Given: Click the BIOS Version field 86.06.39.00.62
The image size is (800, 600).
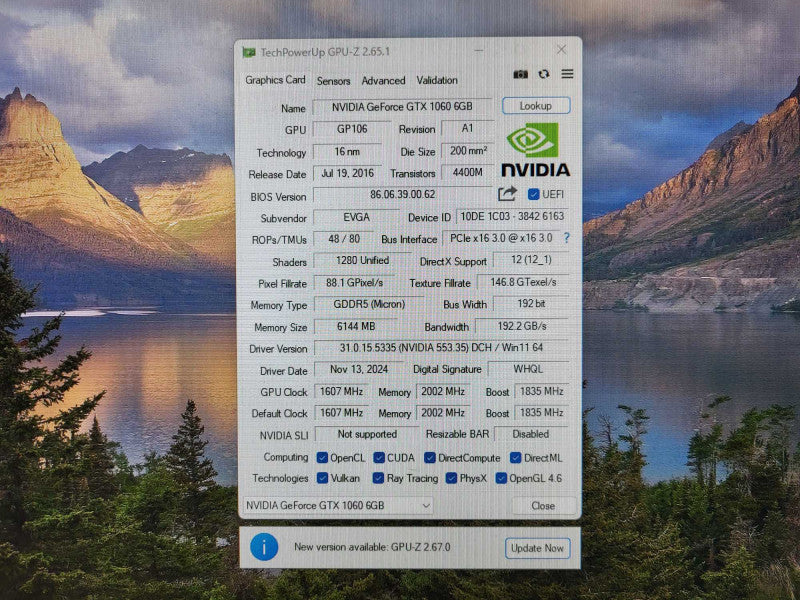Looking at the screenshot, I should (x=403, y=194).
